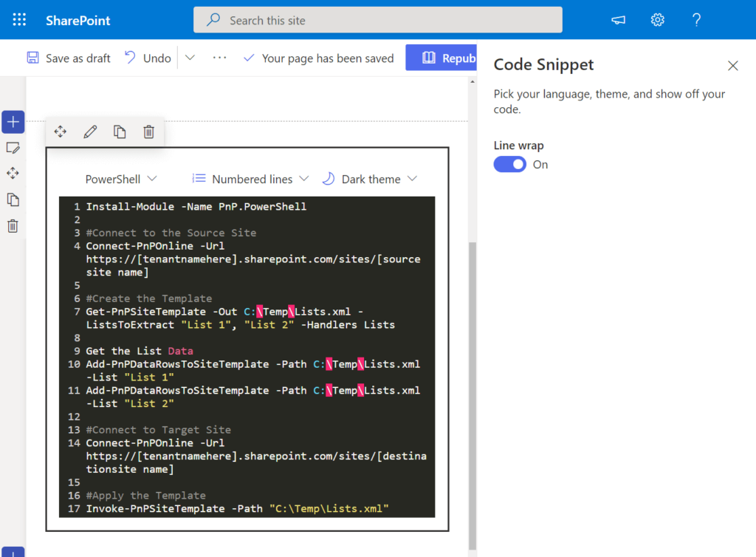Click the Install-Module code line
This screenshot has width=756, height=557.
[196, 206]
